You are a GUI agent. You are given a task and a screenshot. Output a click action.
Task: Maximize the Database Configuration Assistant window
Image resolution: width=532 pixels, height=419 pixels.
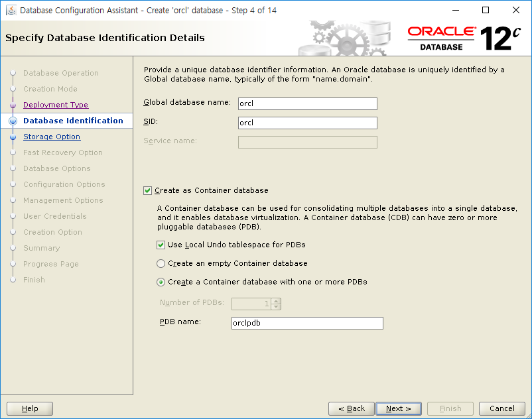[x=486, y=10]
